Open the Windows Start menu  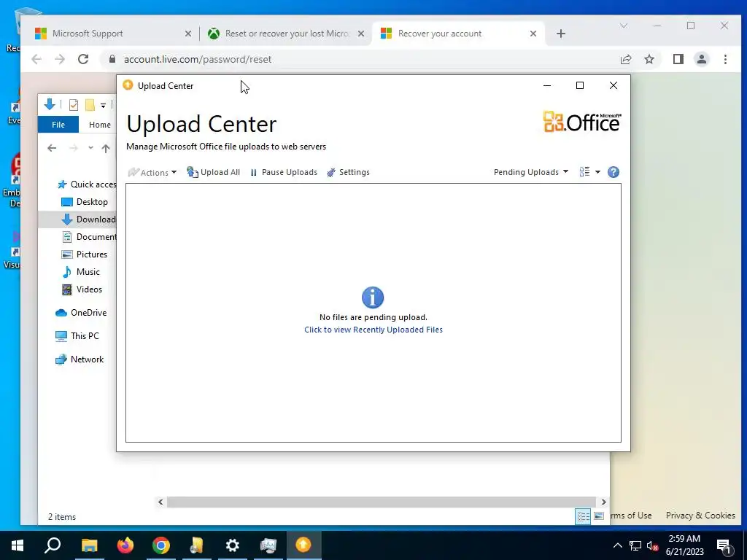(18, 545)
